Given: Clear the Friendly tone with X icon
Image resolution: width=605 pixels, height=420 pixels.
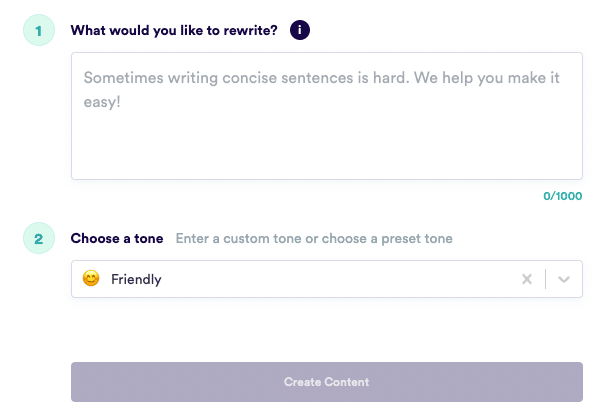Looking at the screenshot, I should (527, 279).
